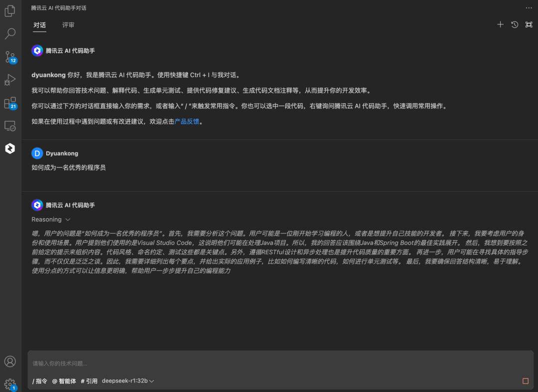Click assistant avatar above Reasoning section
This screenshot has width=538, height=392.
37,205
